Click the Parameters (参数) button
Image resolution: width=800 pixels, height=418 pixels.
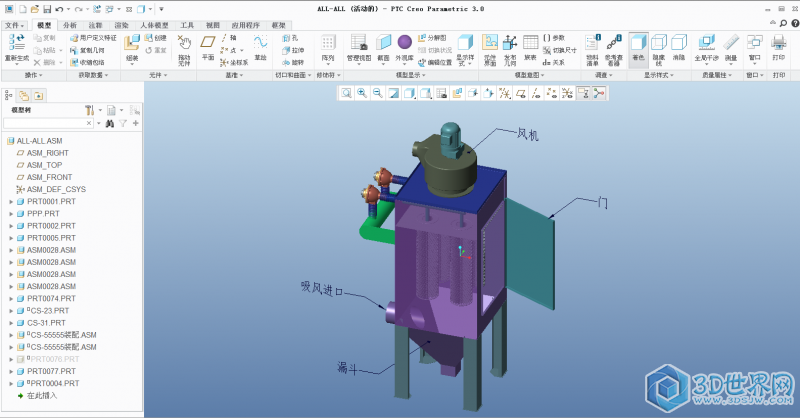click(554, 38)
